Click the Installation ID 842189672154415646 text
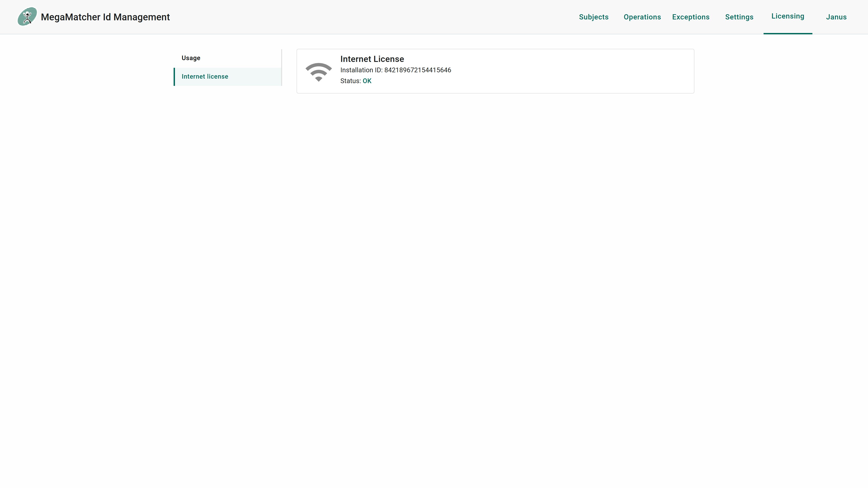This screenshot has width=868, height=488. [x=396, y=70]
